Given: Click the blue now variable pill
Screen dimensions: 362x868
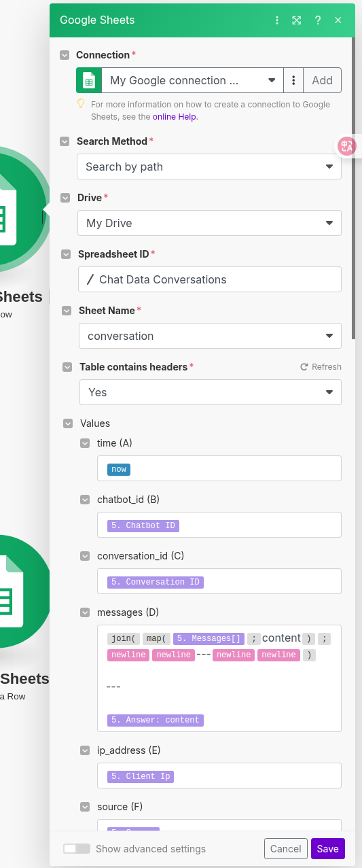Looking at the screenshot, I should coord(118,469).
